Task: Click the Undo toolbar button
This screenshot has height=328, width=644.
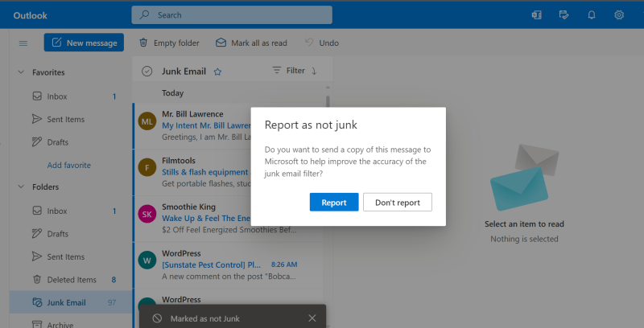Action: [x=309, y=43]
